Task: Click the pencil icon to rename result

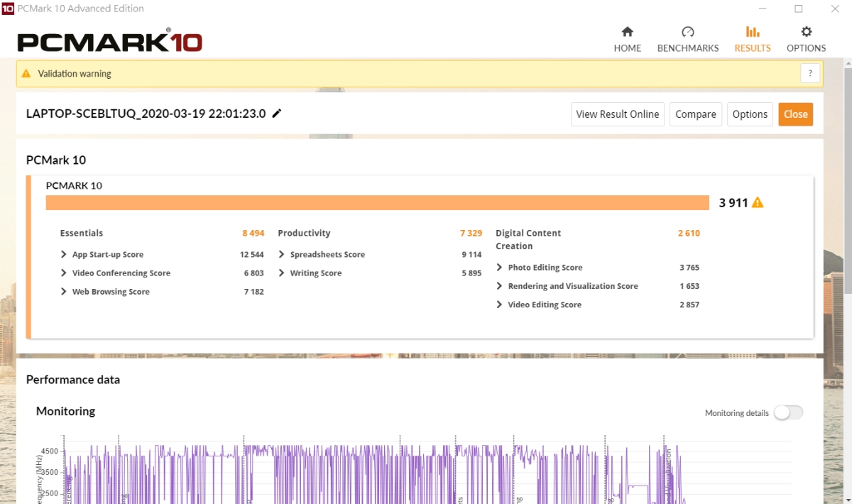Action: [x=277, y=114]
